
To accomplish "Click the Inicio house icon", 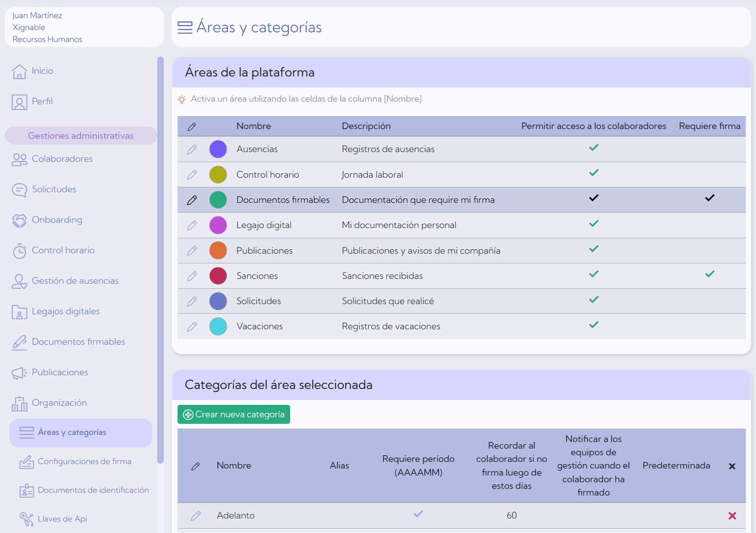I will [x=19, y=71].
